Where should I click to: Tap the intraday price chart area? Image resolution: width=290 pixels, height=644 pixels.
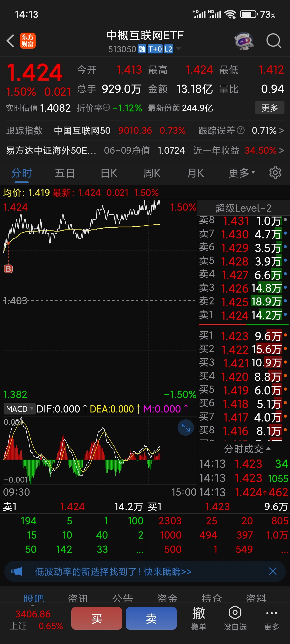pos(100,300)
